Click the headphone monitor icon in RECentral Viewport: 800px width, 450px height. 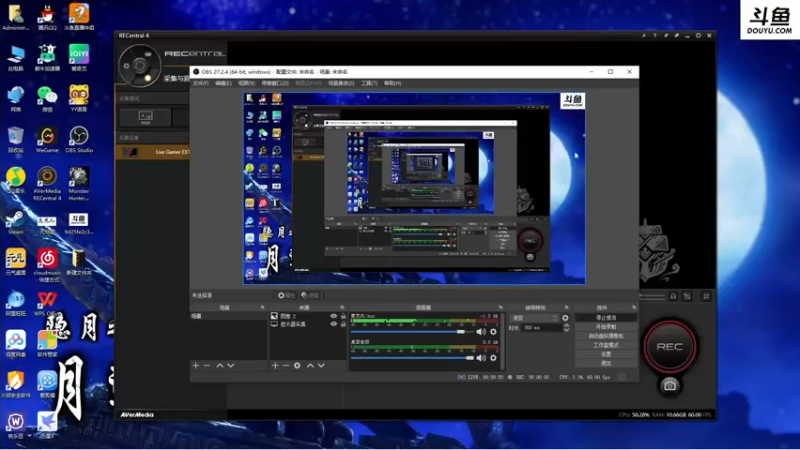click(x=673, y=296)
